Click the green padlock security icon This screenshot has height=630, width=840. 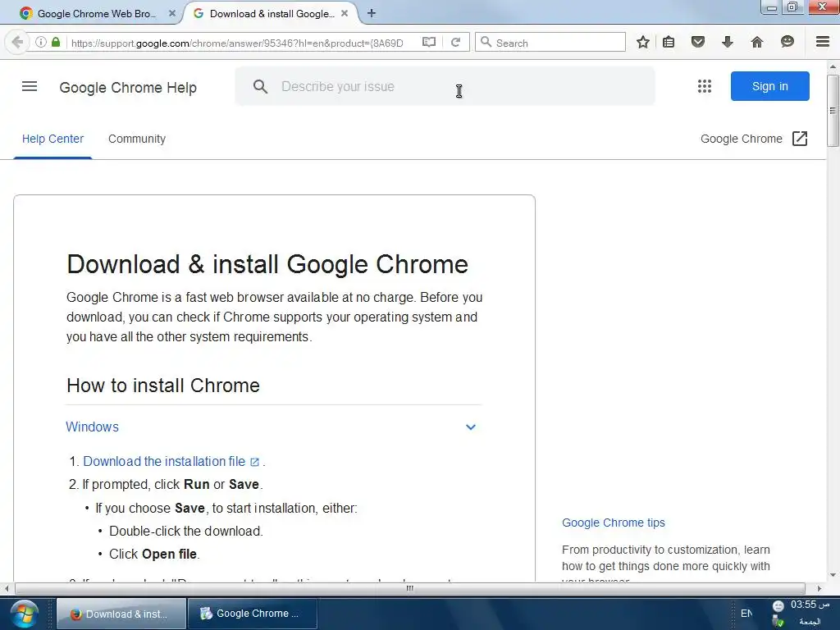56,42
